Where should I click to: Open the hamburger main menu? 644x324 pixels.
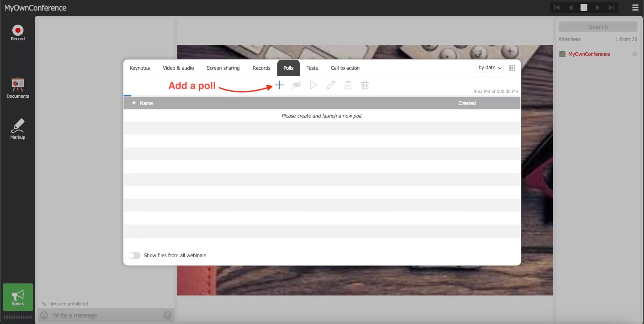pyautogui.click(x=635, y=8)
